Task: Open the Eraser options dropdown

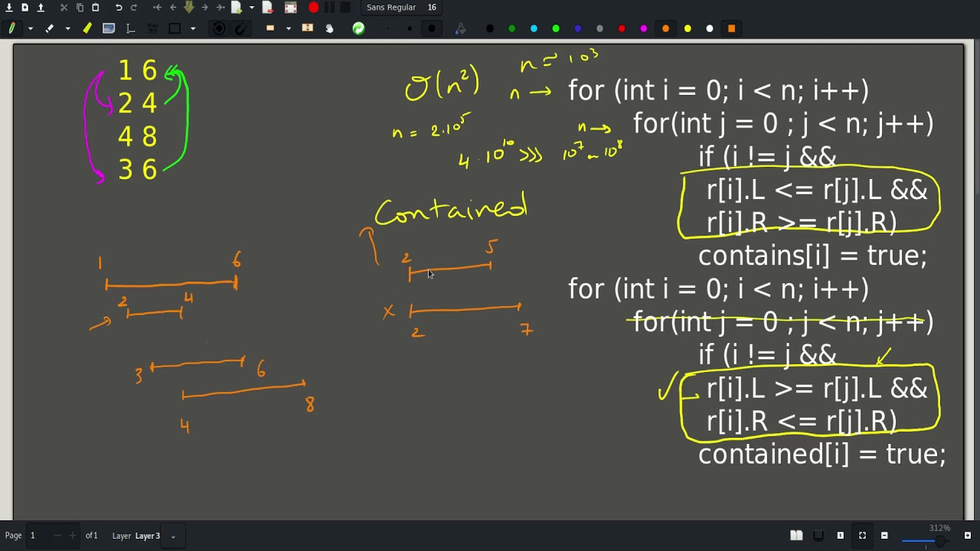Action: 67,28
